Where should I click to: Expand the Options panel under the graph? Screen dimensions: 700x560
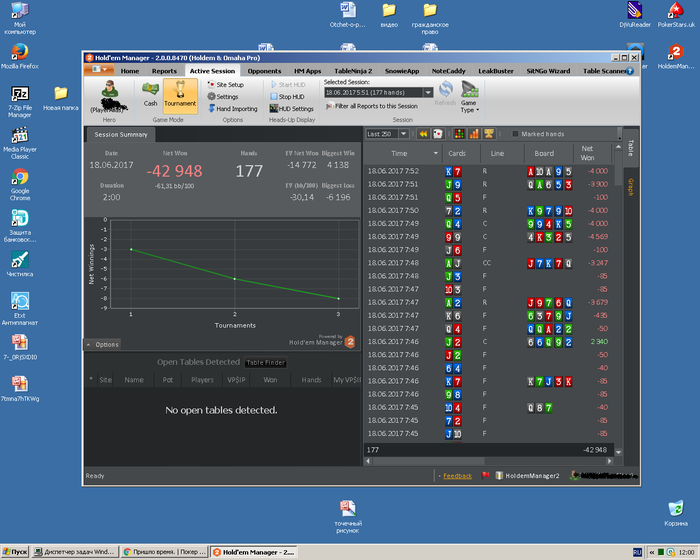click(x=102, y=344)
